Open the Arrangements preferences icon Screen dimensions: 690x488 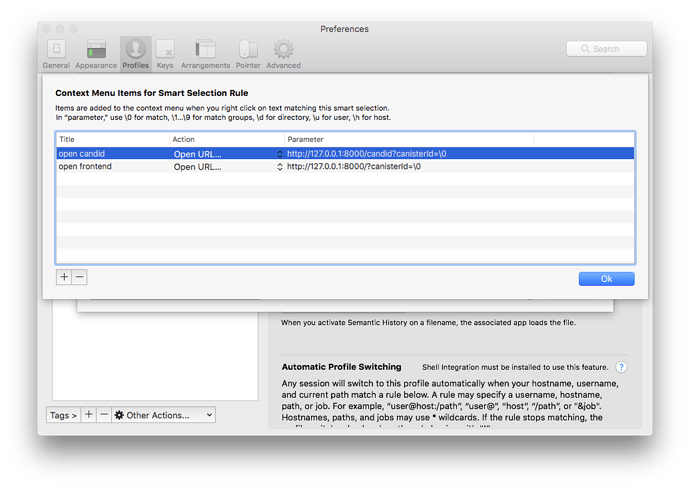pos(206,54)
